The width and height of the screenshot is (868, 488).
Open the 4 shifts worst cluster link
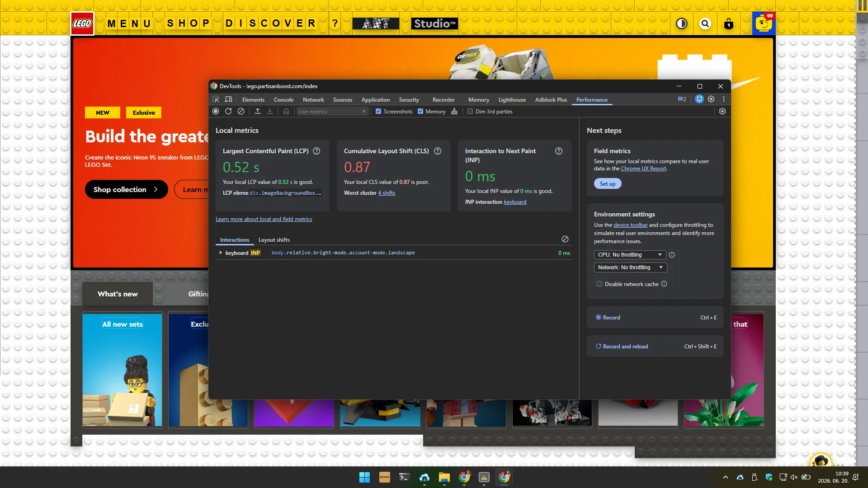pyautogui.click(x=387, y=193)
